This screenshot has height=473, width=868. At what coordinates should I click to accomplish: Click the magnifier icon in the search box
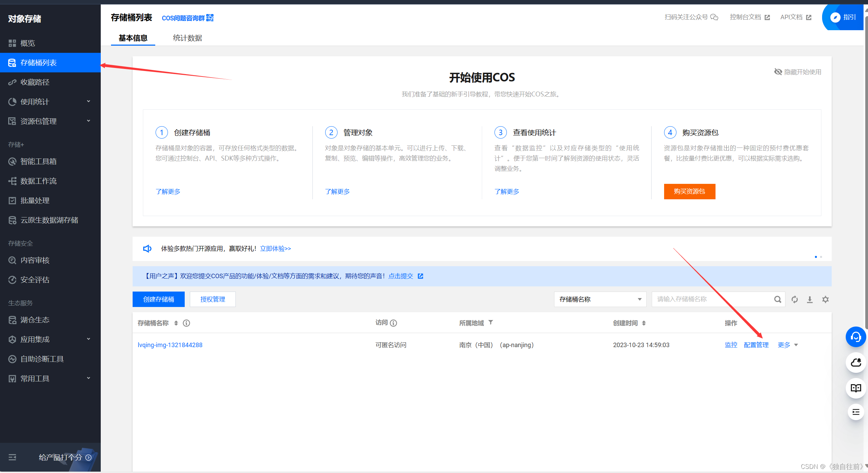point(778,299)
